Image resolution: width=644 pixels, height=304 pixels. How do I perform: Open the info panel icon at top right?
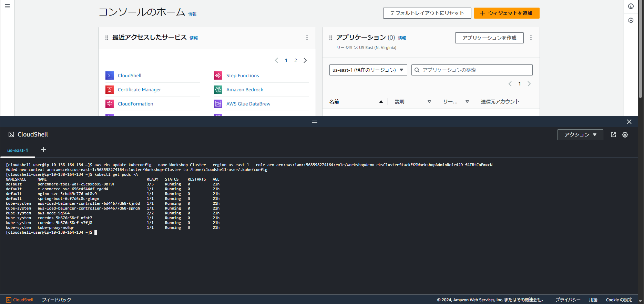click(631, 6)
